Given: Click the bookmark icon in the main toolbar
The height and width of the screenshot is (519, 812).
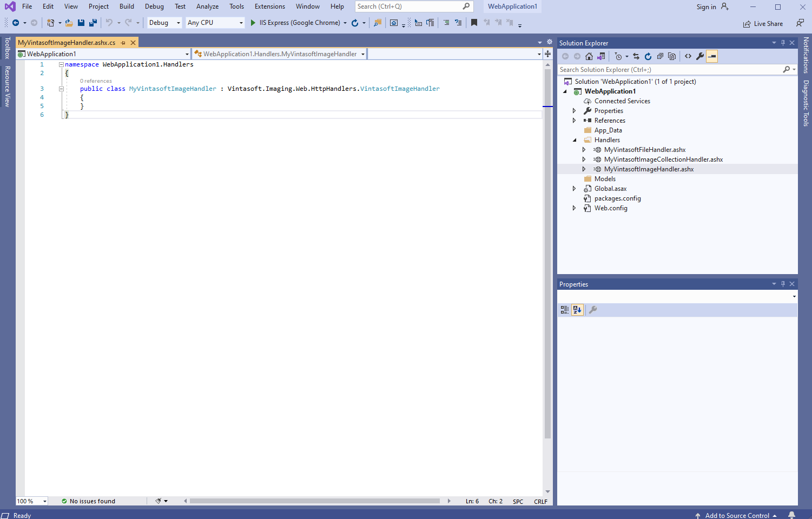Looking at the screenshot, I should (474, 23).
